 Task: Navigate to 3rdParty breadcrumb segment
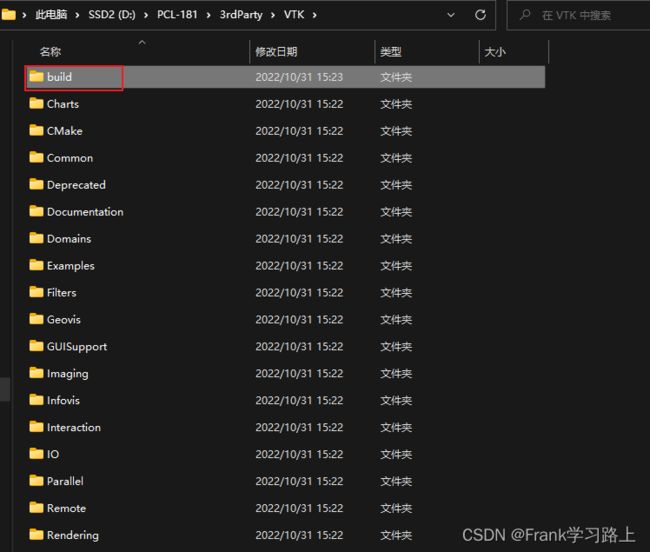click(x=241, y=15)
